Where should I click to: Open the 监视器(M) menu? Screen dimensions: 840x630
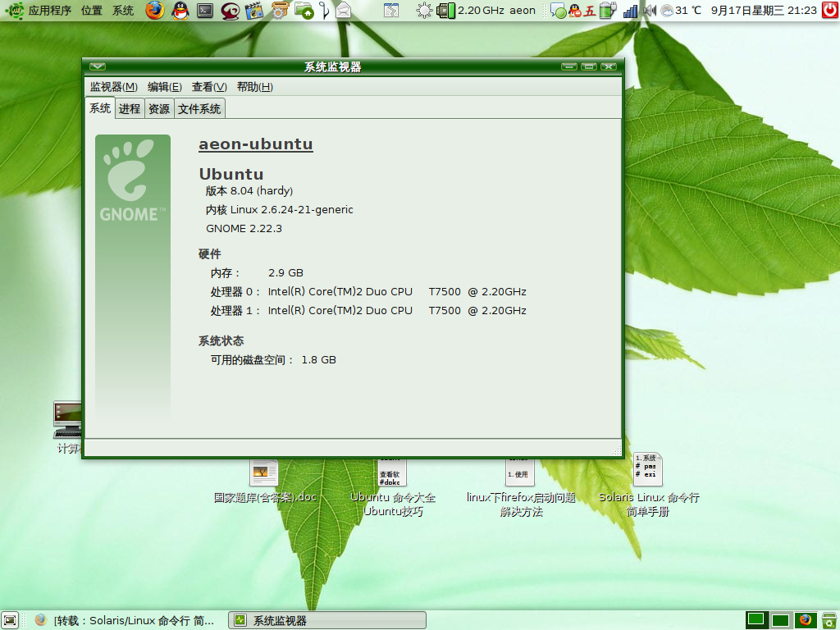[x=113, y=87]
